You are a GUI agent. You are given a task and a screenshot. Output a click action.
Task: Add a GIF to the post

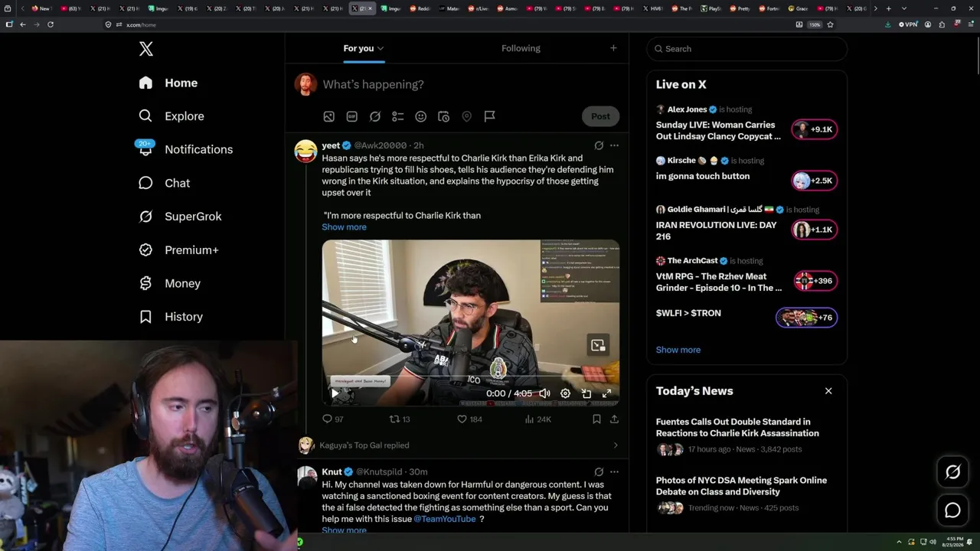point(351,116)
